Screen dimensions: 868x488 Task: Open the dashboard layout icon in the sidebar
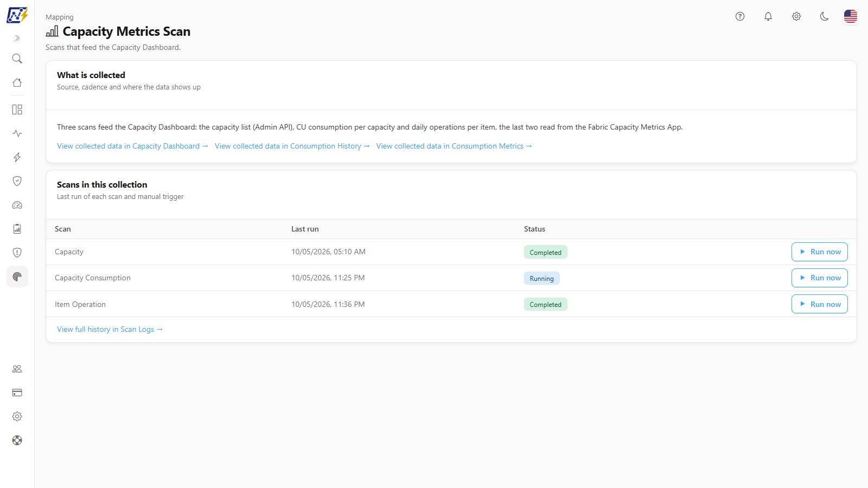(17, 110)
